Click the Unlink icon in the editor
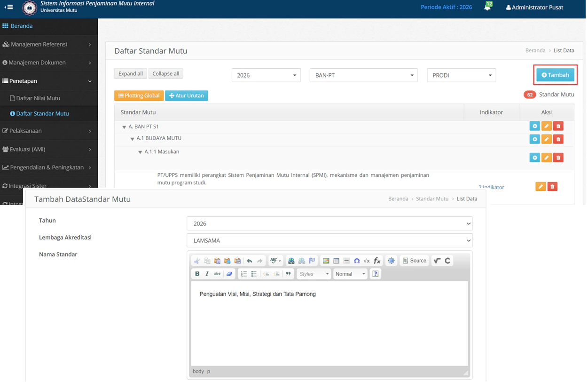The width and height of the screenshot is (588, 382). click(x=302, y=261)
